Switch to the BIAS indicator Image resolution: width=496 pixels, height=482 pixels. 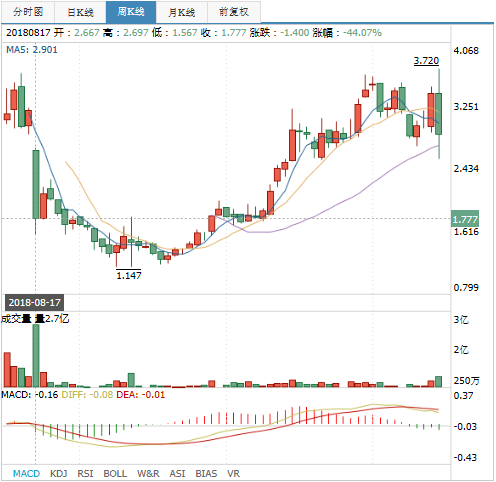pos(206,473)
